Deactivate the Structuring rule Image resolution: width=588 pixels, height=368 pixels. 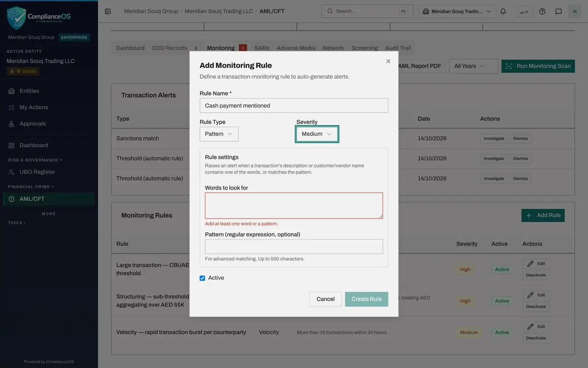click(x=536, y=306)
